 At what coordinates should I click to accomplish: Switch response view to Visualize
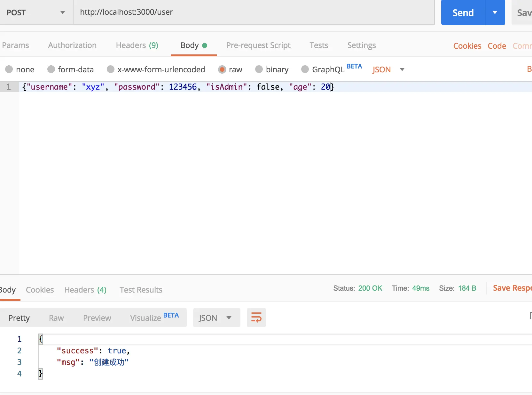coord(154,317)
